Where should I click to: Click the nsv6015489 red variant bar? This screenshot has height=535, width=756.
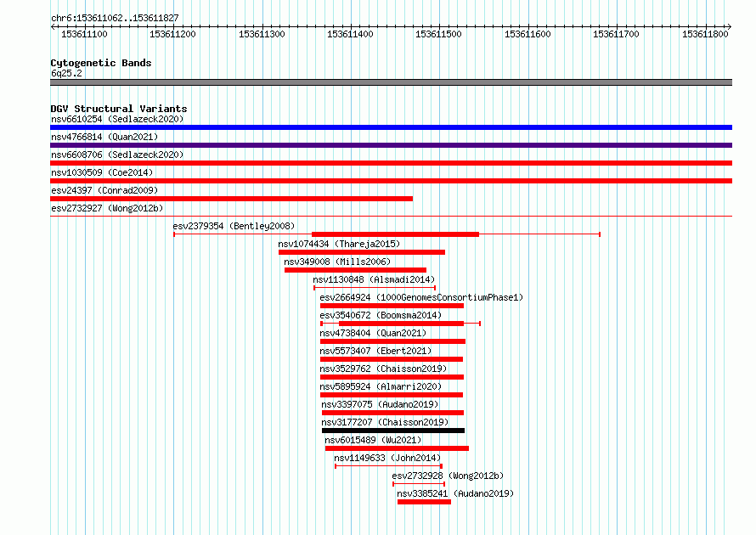click(397, 448)
